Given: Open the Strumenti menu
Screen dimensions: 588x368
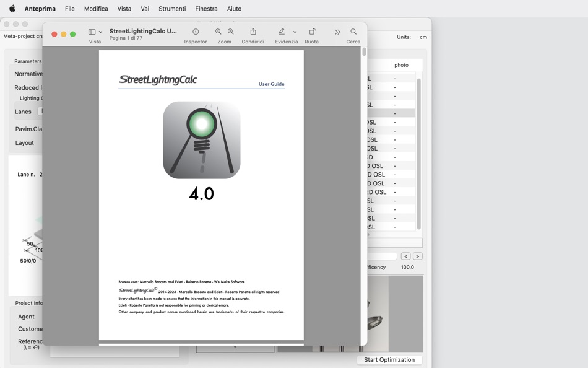Looking at the screenshot, I should click(x=172, y=8).
